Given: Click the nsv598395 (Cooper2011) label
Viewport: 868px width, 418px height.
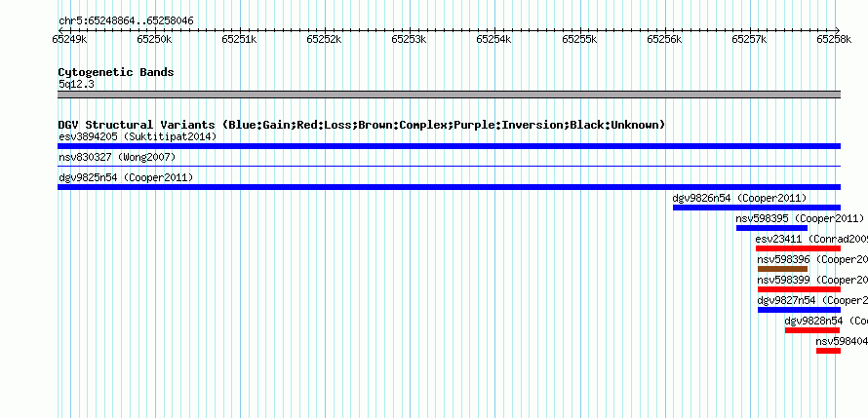Looking at the screenshot, I should coord(800,218).
